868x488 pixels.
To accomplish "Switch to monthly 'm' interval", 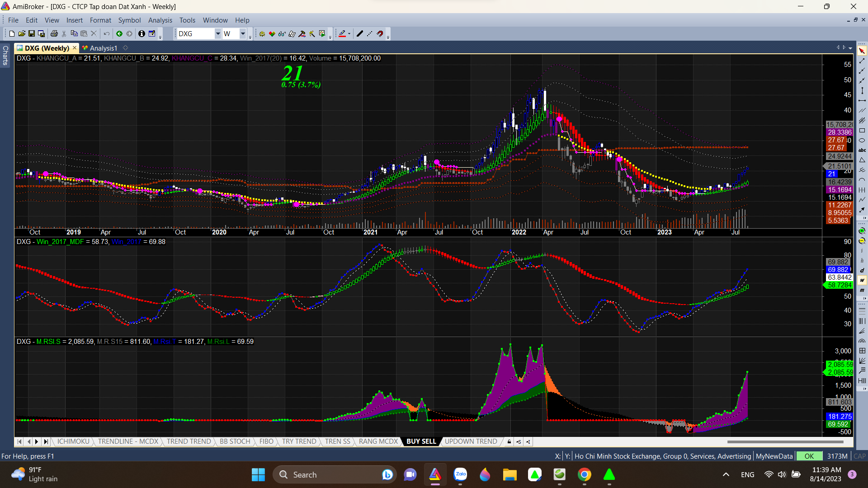I will point(862,291).
